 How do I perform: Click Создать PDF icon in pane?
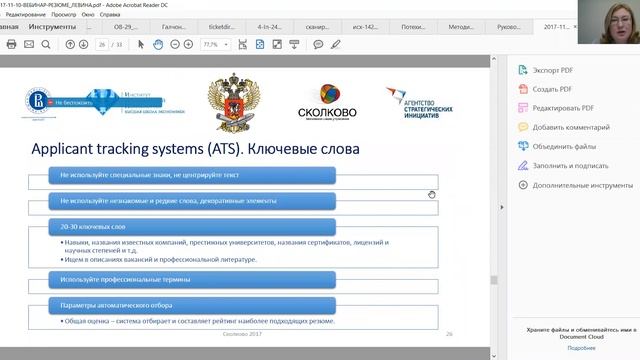tap(523, 89)
